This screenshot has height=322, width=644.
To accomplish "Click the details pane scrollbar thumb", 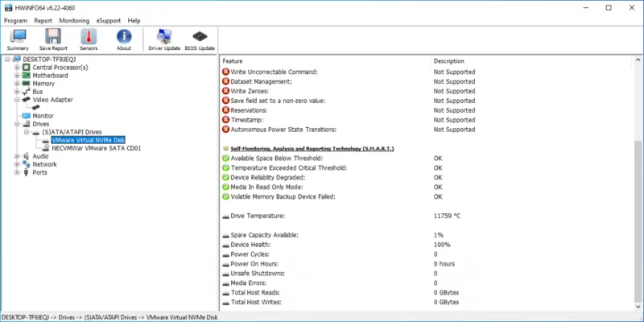I will tap(638, 221).
